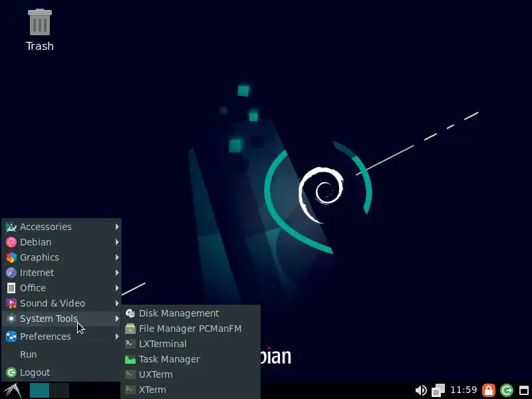Open the Accessories submenu
Screen dimensions: 532x399
coord(62,227)
